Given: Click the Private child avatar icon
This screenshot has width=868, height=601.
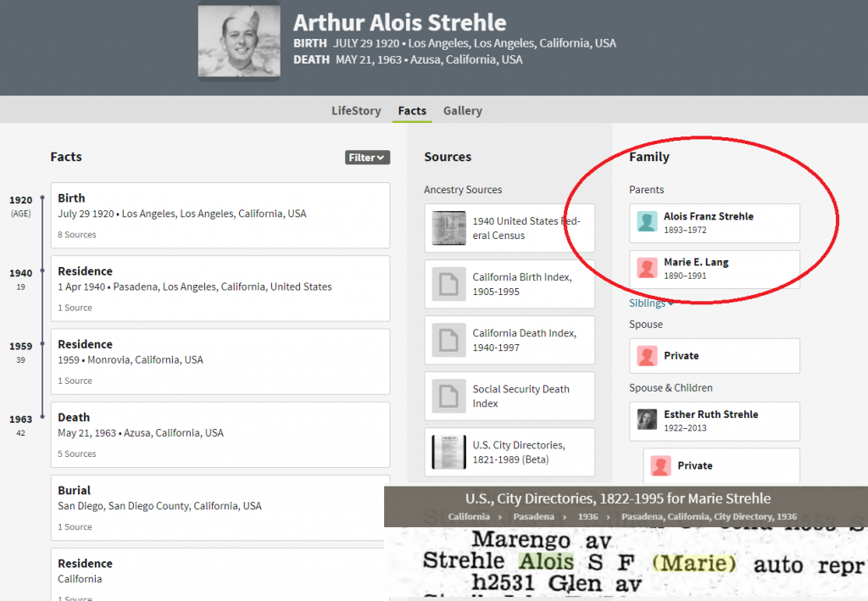Looking at the screenshot, I should pos(661,465).
